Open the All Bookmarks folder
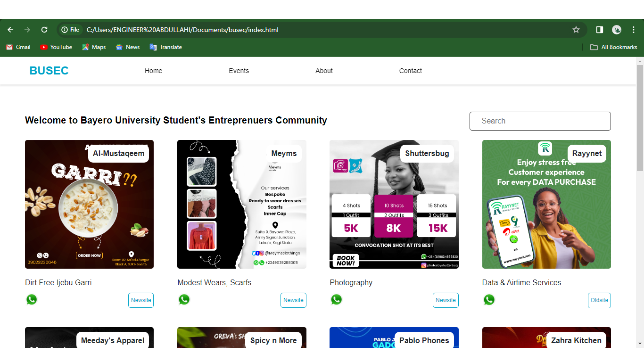This screenshot has width=644, height=362. point(614,47)
